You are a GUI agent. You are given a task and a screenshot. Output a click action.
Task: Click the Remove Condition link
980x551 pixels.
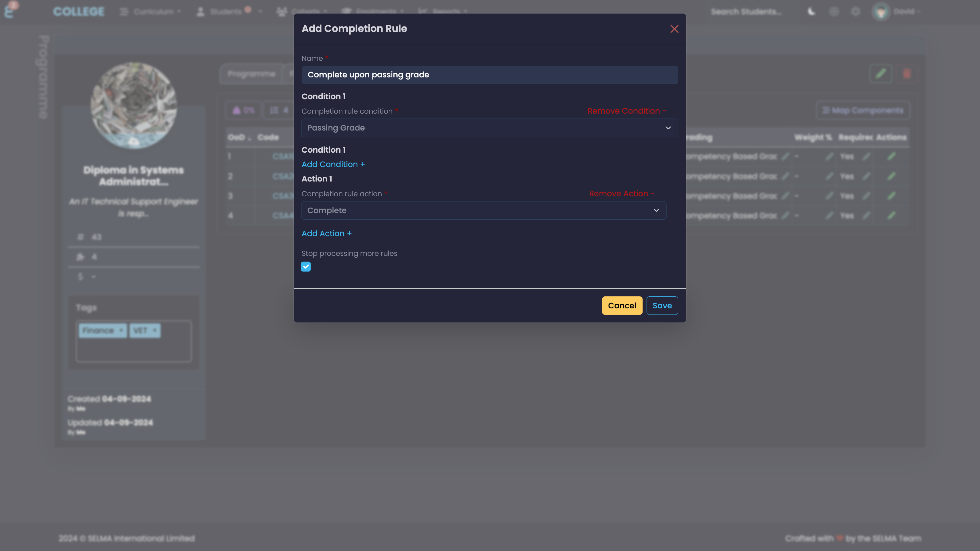626,111
